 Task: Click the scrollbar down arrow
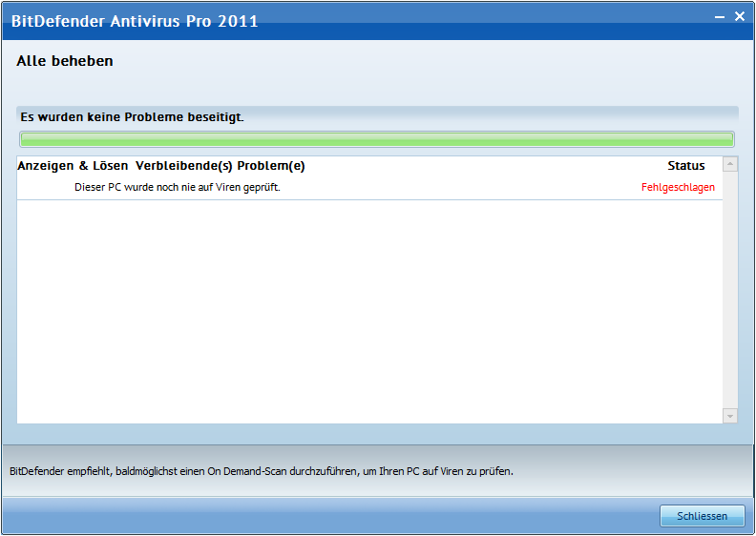click(x=730, y=416)
